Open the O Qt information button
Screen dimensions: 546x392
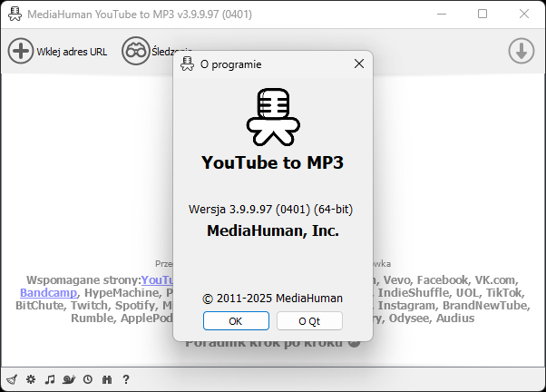[x=309, y=321]
